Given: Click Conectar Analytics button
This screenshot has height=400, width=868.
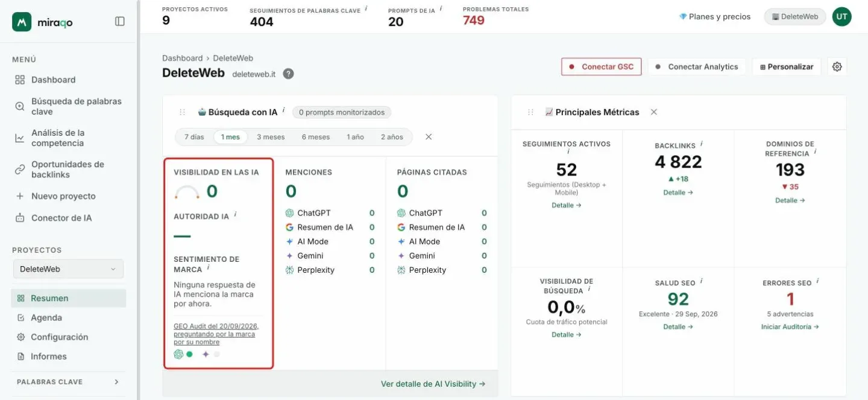Looking at the screenshot, I should [x=697, y=67].
